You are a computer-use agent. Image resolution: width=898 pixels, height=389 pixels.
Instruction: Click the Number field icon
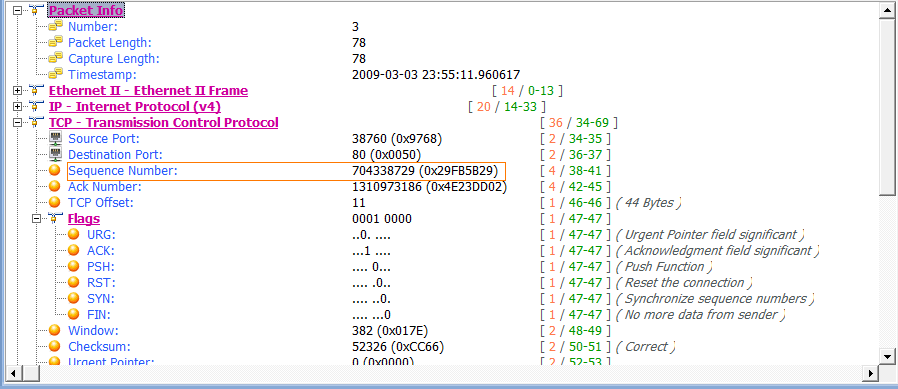tap(56, 26)
